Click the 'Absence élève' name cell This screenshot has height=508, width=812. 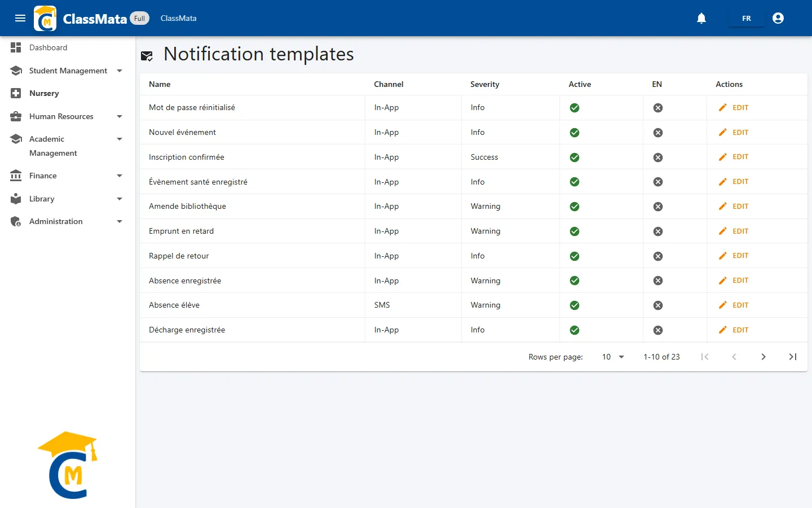click(252, 305)
